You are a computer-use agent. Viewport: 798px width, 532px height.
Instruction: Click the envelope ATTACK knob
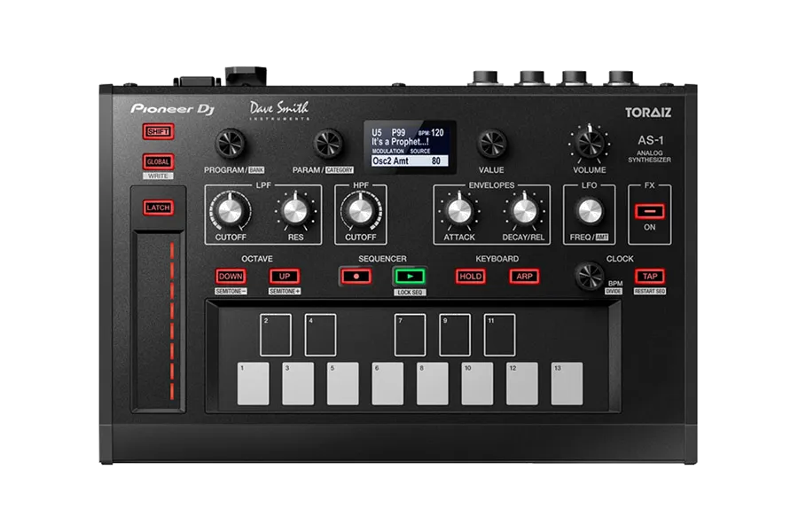point(459,211)
